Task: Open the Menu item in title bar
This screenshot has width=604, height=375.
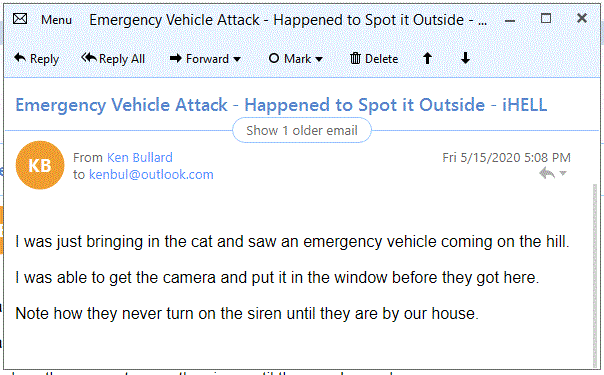Action: [x=56, y=20]
